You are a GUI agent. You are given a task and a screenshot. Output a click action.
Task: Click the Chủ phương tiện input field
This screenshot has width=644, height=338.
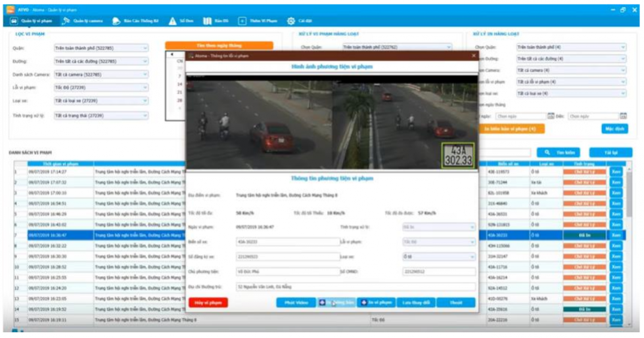[288, 272]
